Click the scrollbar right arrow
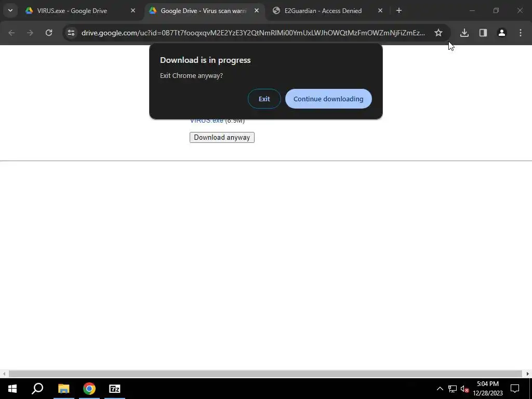Image resolution: width=532 pixels, height=399 pixels. [x=528, y=374]
